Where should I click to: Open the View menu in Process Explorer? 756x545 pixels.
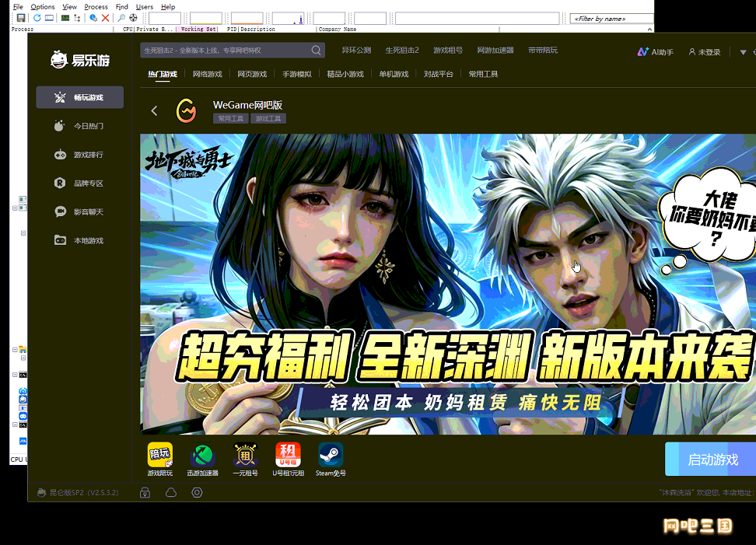(x=69, y=7)
